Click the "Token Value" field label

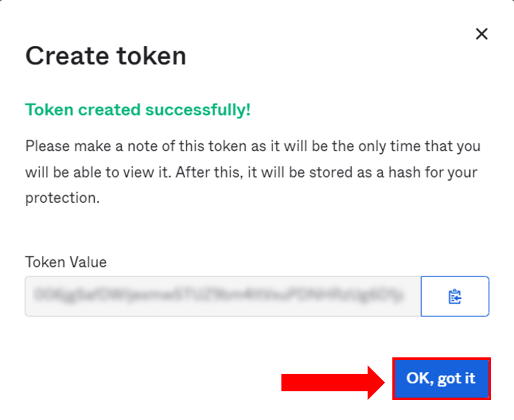(x=66, y=262)
